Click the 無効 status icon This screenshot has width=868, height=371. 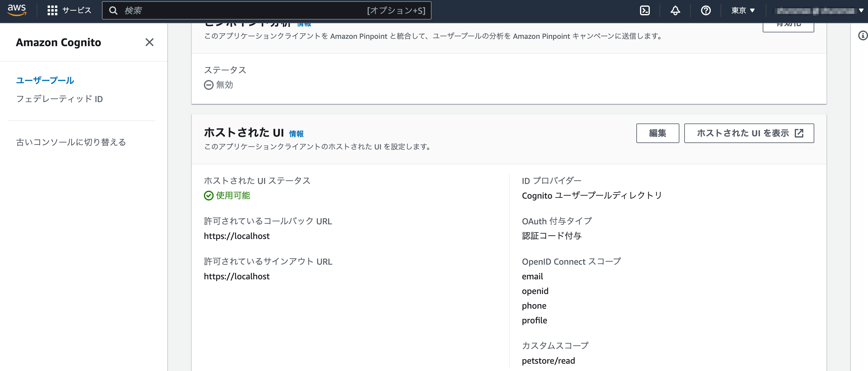click(x=208, y=85)
